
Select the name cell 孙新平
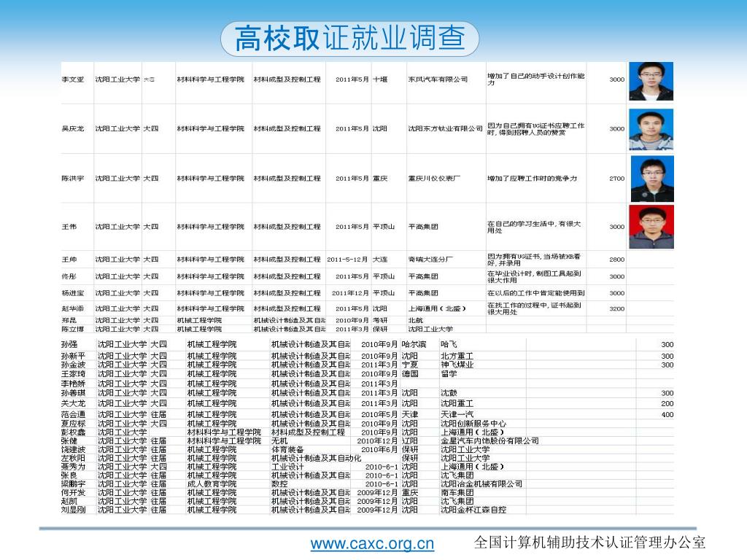[74, 356]
